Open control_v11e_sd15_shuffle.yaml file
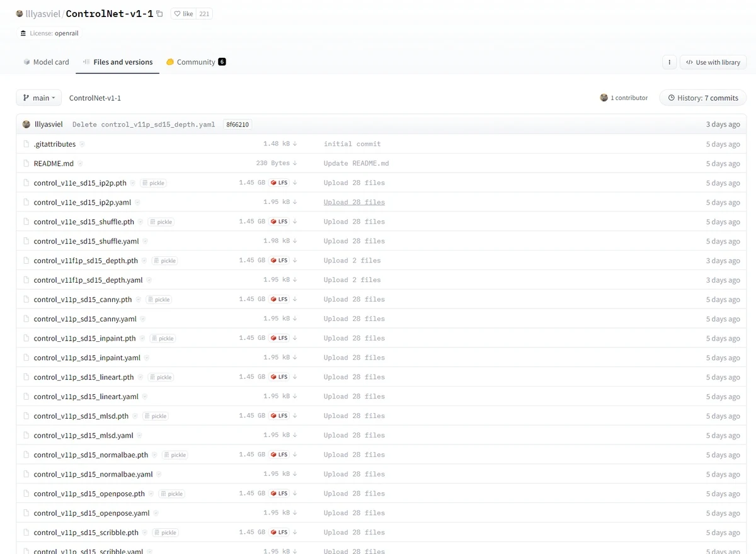 [86, 241]
